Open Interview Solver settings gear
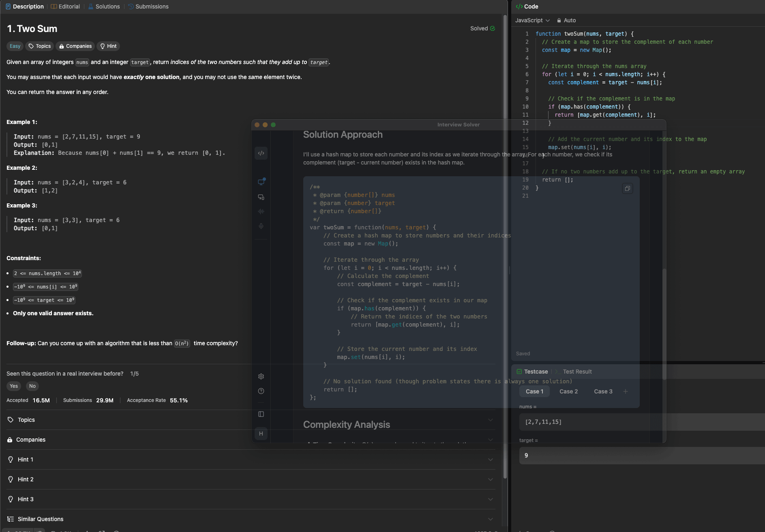This screenshot has width=765, height=532. [261, 376]
